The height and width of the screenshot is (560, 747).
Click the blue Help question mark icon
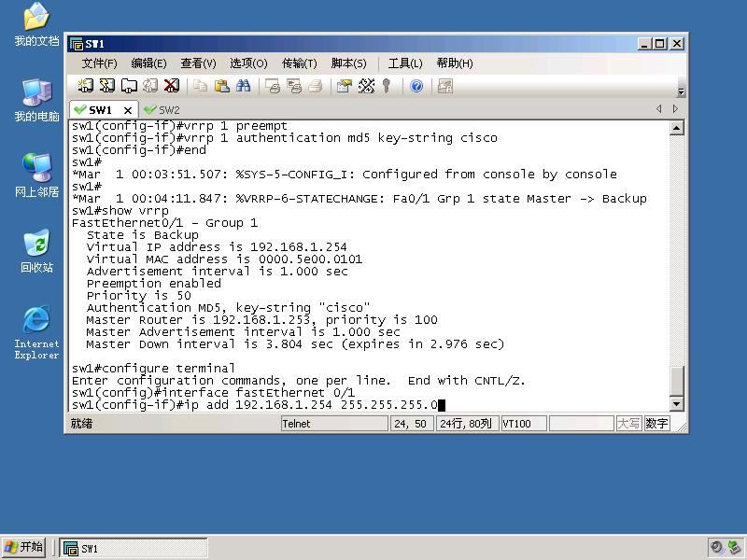pos(416,86)
